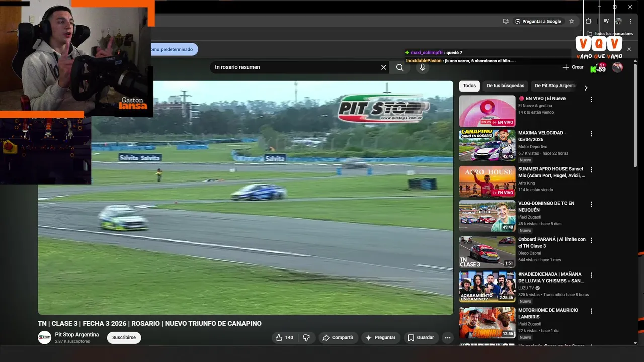Click Afro King channel name
Screen dimensions: 644x362
(528, 183)
